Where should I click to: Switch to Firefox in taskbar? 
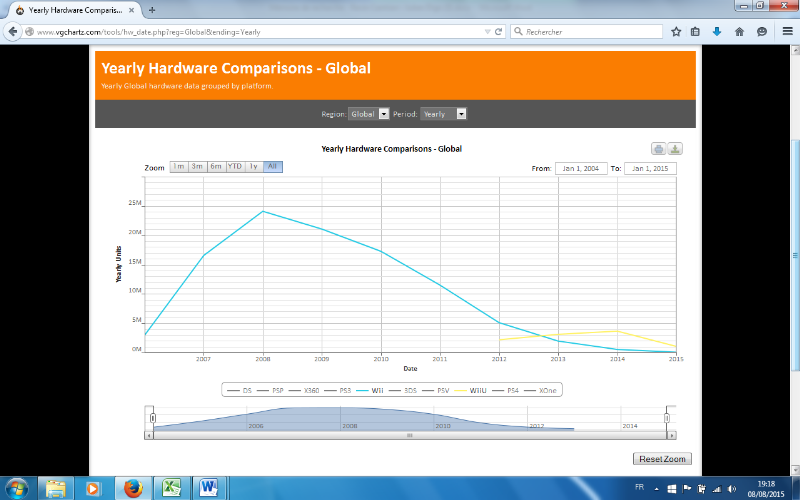point(133,489)
